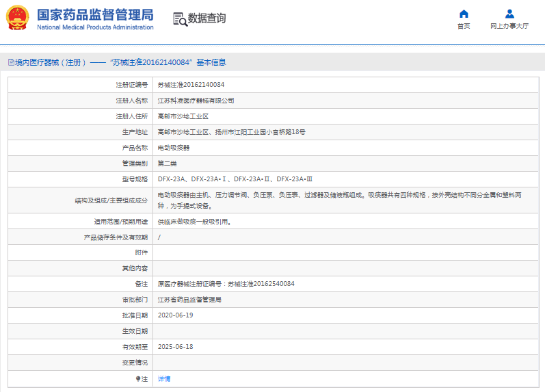The width and height of the screenshot is (545, 392).
Task: Click the 其他内容 field label
Action: 135,268
